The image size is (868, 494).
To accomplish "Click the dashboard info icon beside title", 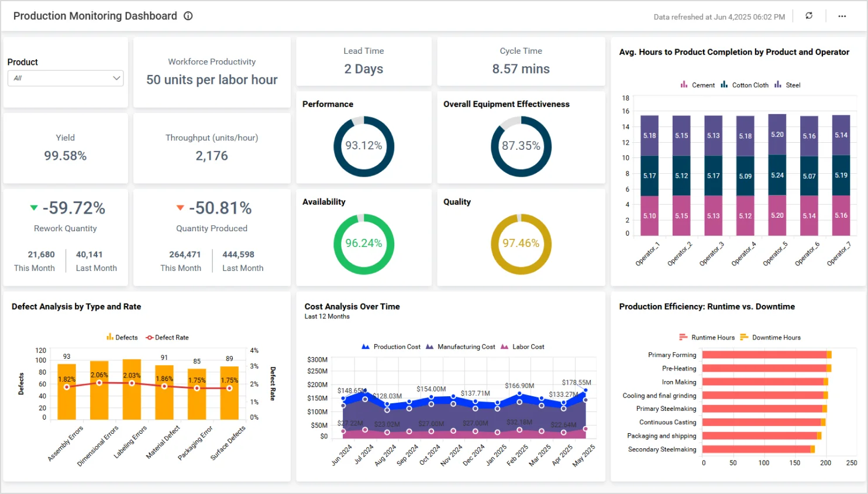I will [188, 16].
